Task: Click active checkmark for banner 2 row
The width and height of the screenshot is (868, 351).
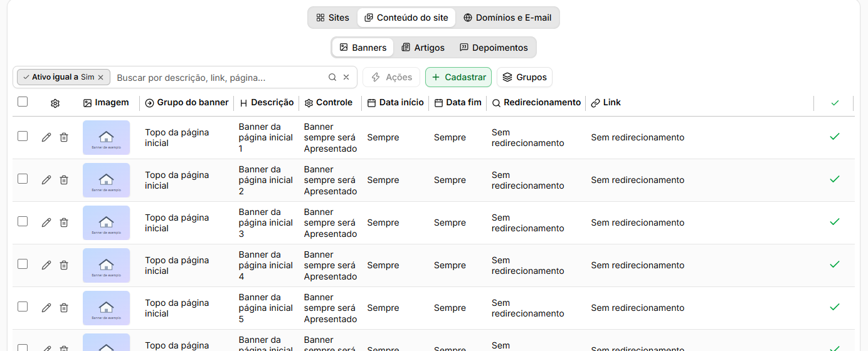Action: 835,179
